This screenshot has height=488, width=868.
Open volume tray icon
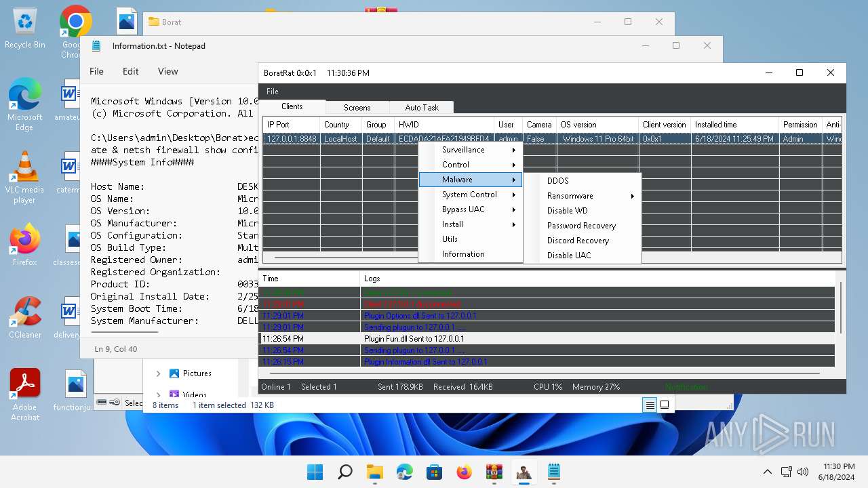click(x=803, y=472)
